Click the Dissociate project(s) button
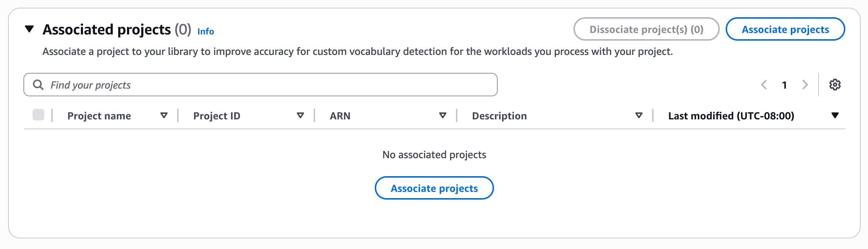 [x=647, y=29]
